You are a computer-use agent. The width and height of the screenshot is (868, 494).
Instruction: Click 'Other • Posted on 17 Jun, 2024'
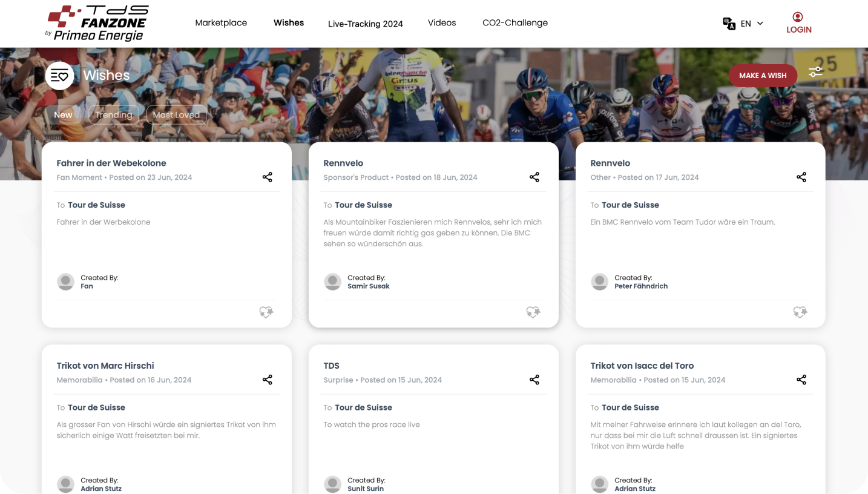pyautogui.click(x=645, y=177)
